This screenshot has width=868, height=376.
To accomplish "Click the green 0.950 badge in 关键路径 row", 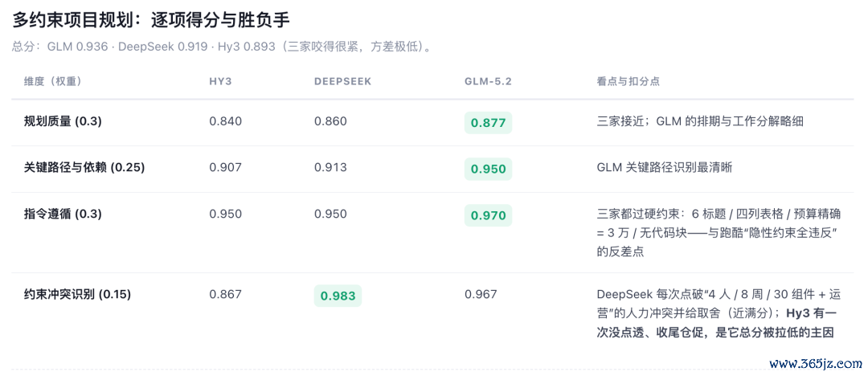I will point(489,169).
